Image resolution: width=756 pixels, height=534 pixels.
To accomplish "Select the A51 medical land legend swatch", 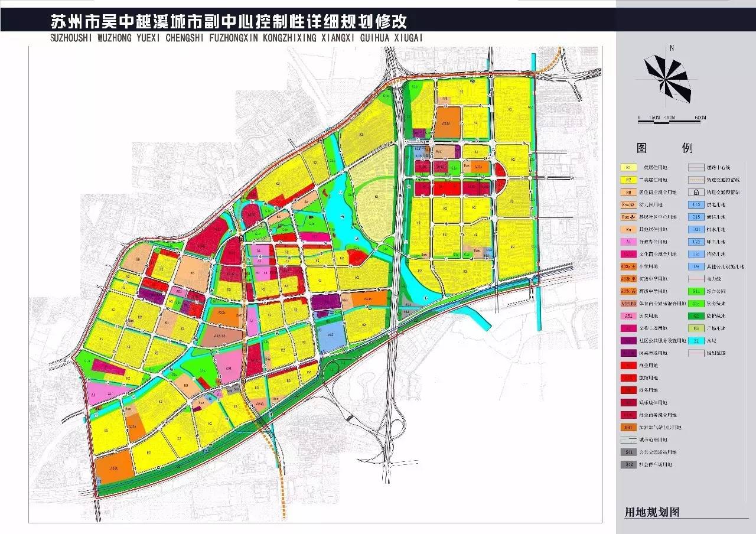I will point(628,316).
